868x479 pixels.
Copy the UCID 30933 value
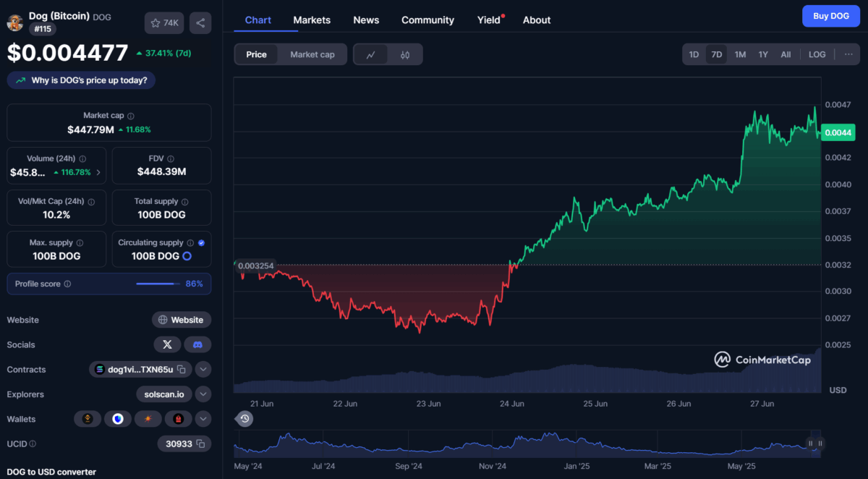point(201,444)
